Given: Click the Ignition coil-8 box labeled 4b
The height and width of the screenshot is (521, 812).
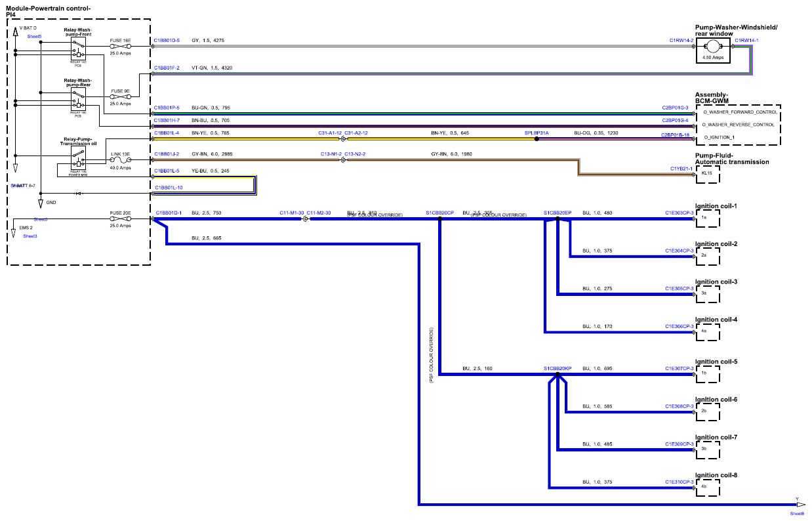Looking at the screenshot, I should 707,488.
